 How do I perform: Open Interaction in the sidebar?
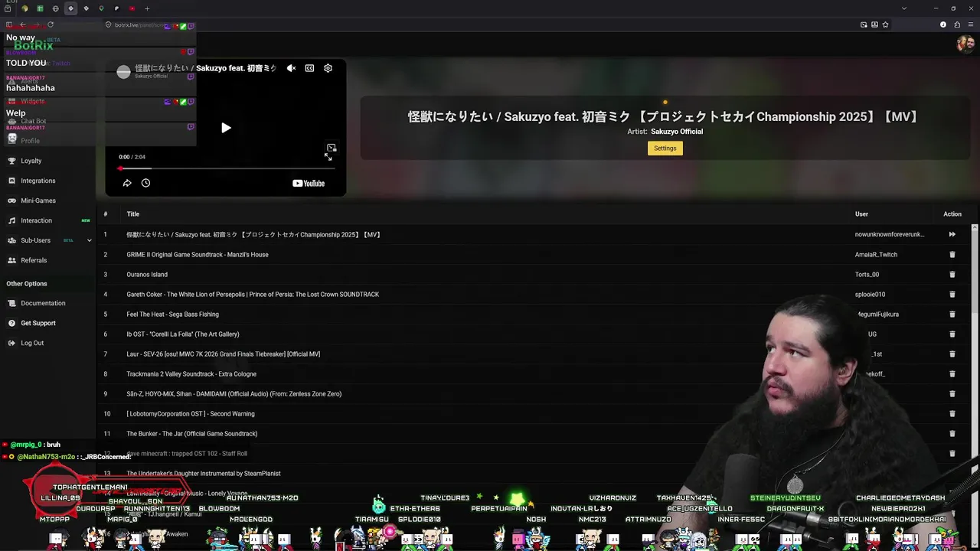pyautogui.click(x=36, y=220)
